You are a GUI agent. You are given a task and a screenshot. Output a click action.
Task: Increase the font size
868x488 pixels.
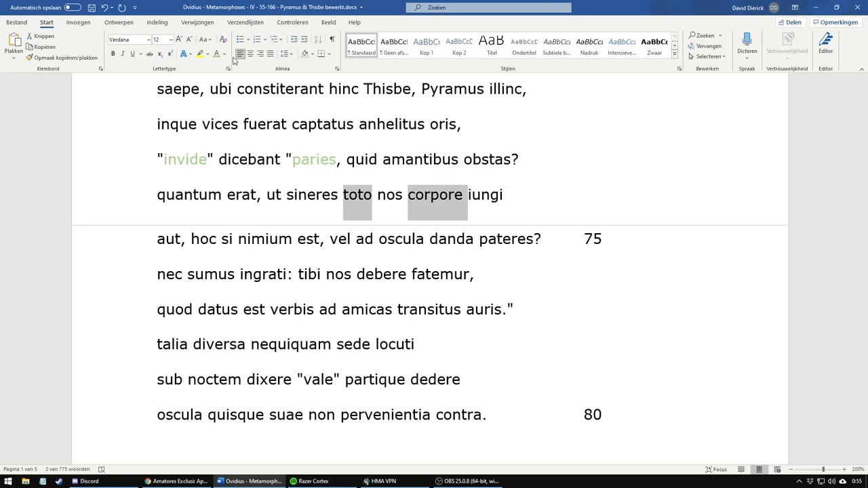coord(180,39)
